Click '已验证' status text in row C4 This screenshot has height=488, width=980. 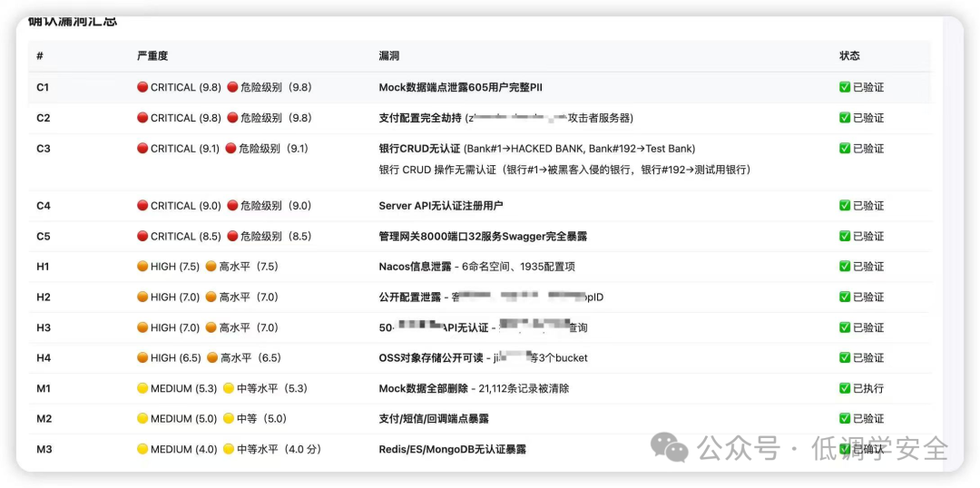pyautogui.click(x=868, y=206)
